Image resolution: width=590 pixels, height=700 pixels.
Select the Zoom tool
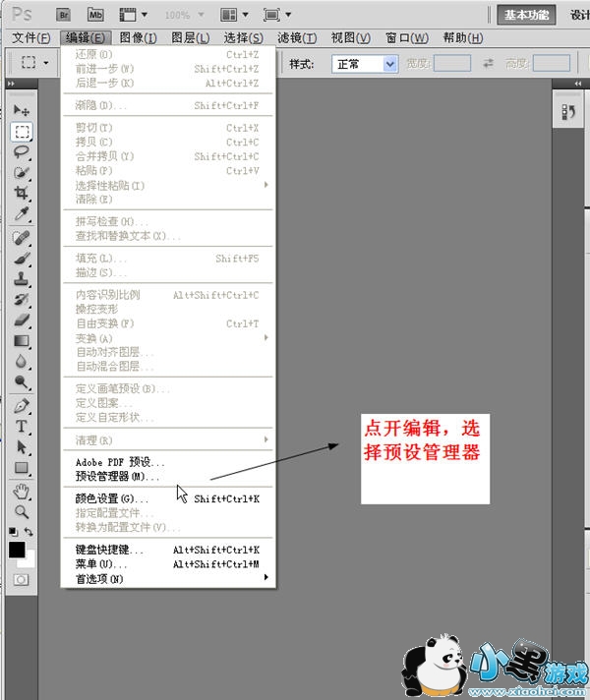click(21, 512)
